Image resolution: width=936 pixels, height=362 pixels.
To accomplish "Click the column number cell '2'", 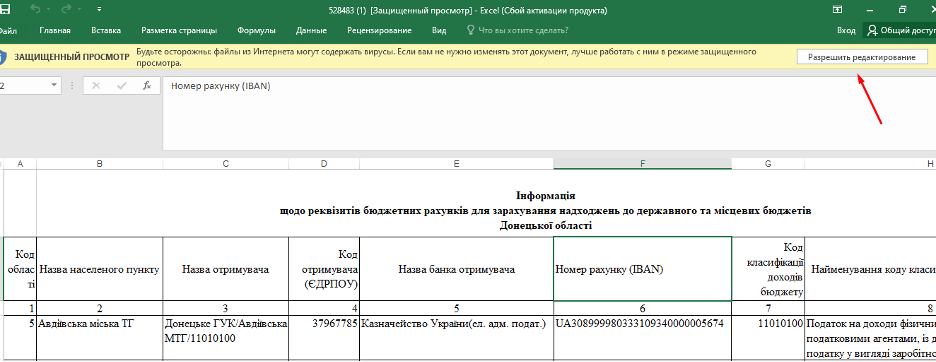I will [99, 309].
